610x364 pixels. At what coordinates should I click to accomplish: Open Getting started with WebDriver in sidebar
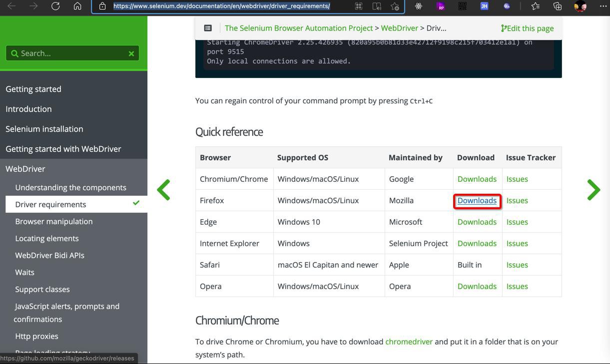(x=63, y=149)
